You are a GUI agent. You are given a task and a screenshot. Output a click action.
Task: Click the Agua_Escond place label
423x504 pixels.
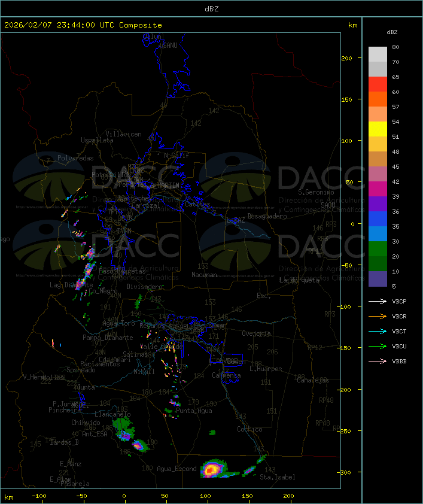point(176,469)
